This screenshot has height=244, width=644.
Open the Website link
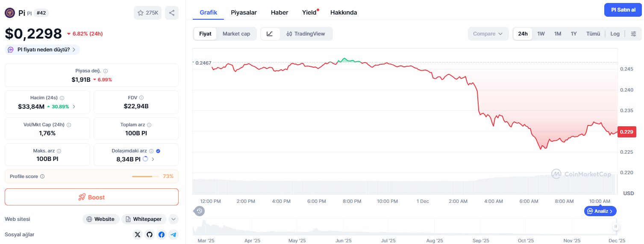tap(101, 219)
